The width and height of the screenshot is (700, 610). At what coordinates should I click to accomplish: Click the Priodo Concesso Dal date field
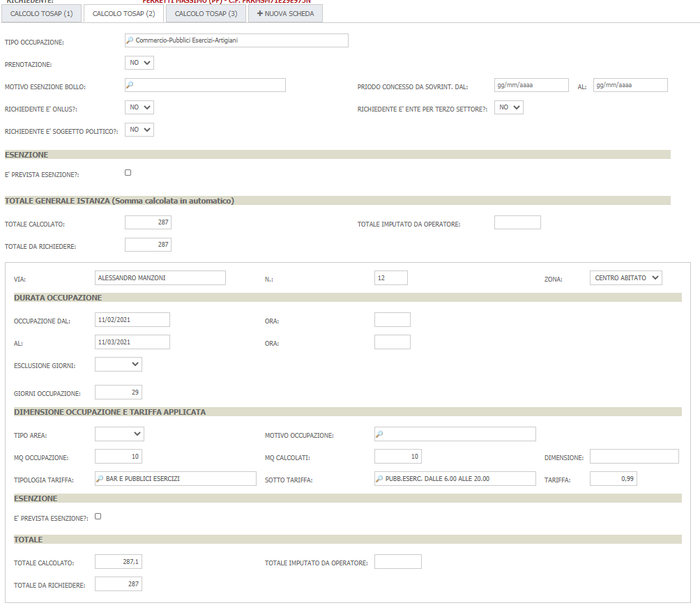tap(531, 85)
